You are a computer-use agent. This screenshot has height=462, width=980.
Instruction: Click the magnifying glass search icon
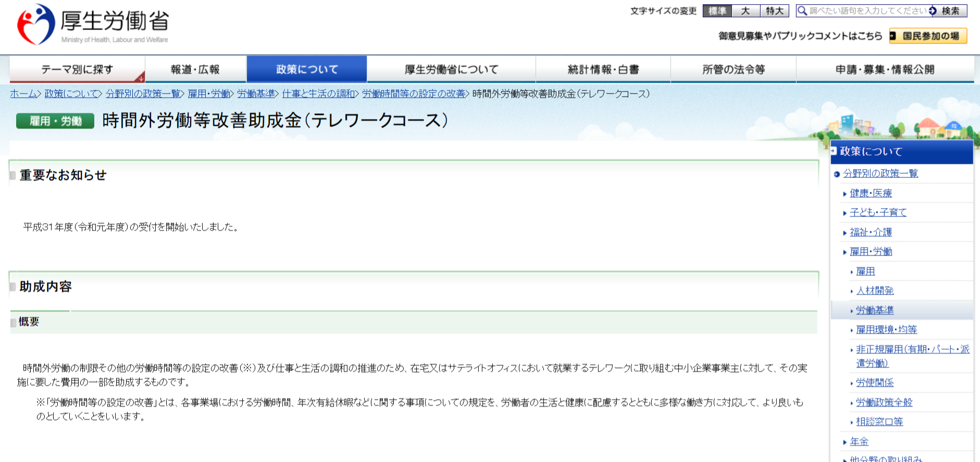point(802,11)
